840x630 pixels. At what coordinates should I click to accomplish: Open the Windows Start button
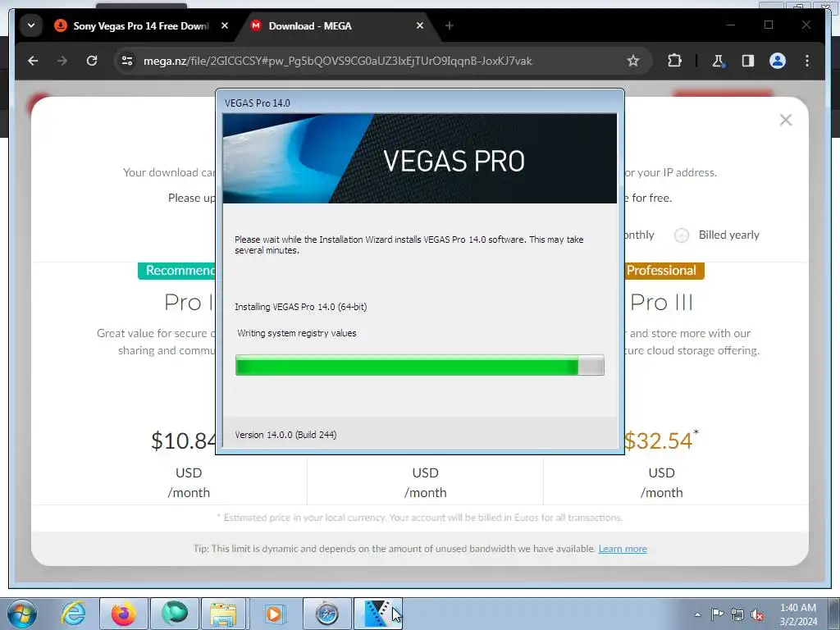tap(22, 614)
